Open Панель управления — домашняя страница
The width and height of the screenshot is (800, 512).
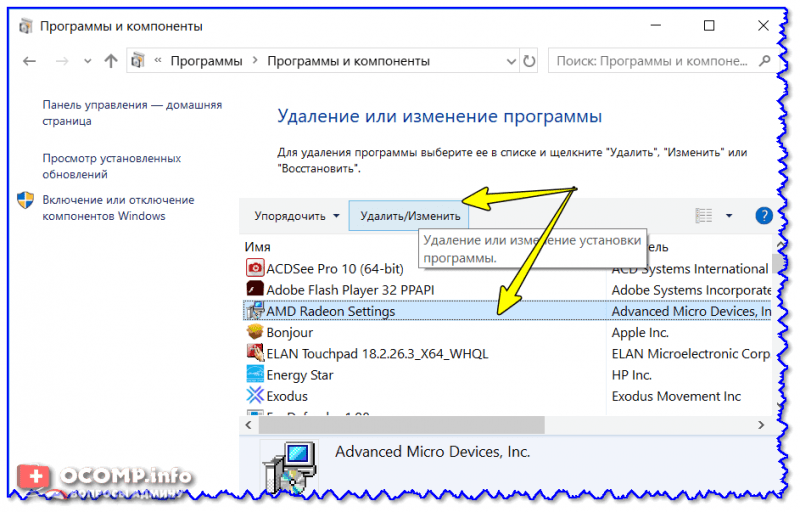coord(132,113)
